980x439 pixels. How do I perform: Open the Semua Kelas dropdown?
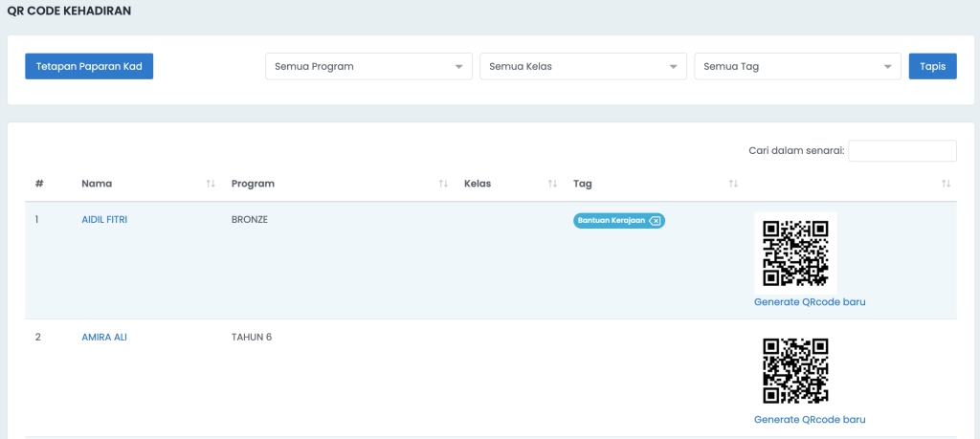583,66
